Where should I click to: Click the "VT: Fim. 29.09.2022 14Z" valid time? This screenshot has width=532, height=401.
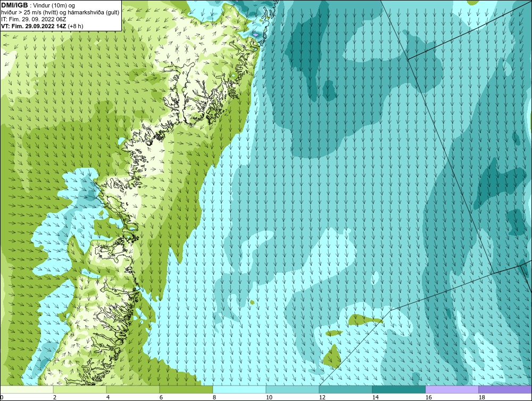click(34, 26)
